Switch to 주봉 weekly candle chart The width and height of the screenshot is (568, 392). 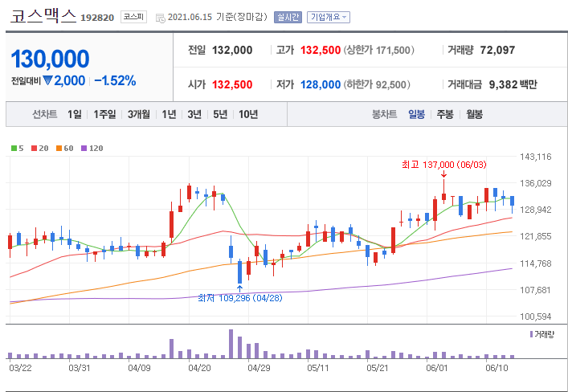[x=445, y=115]
